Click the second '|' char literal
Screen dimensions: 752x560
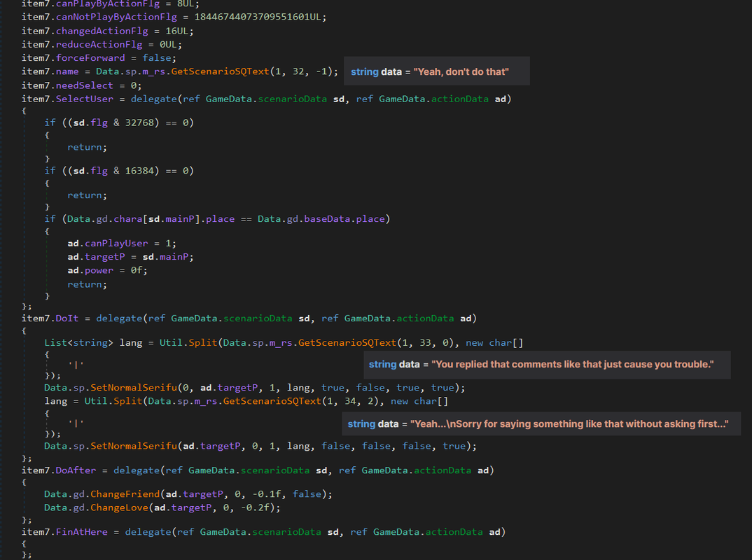click(x=76, y=423)
